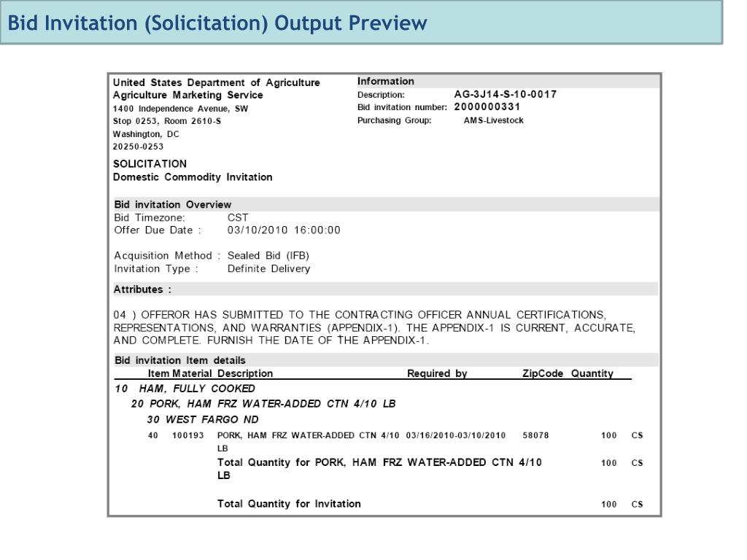Screen dimensions: 747x560
Task: Click the 'Item Material Description' column header
Action: 210,373
